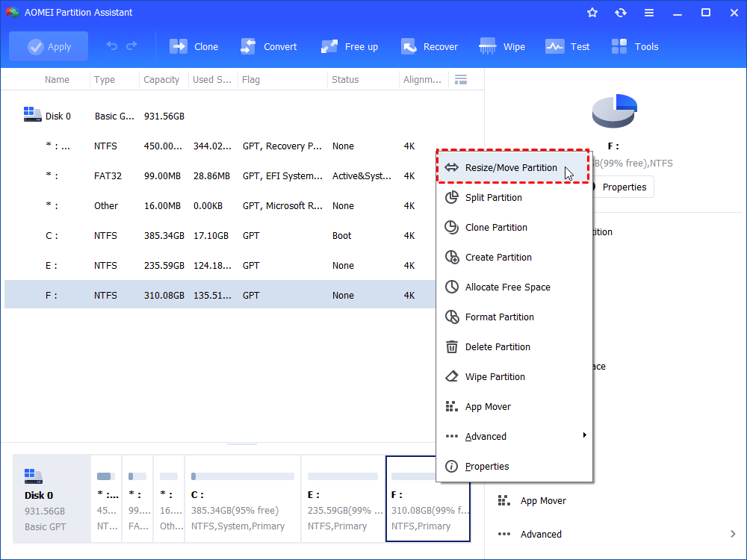
Task: Click the Properties button for partition F
Action: (624, 187)
